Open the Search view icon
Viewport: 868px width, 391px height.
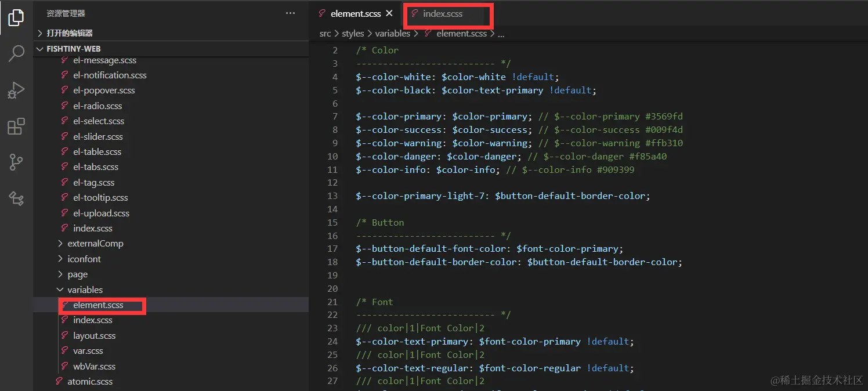point(16,53)
